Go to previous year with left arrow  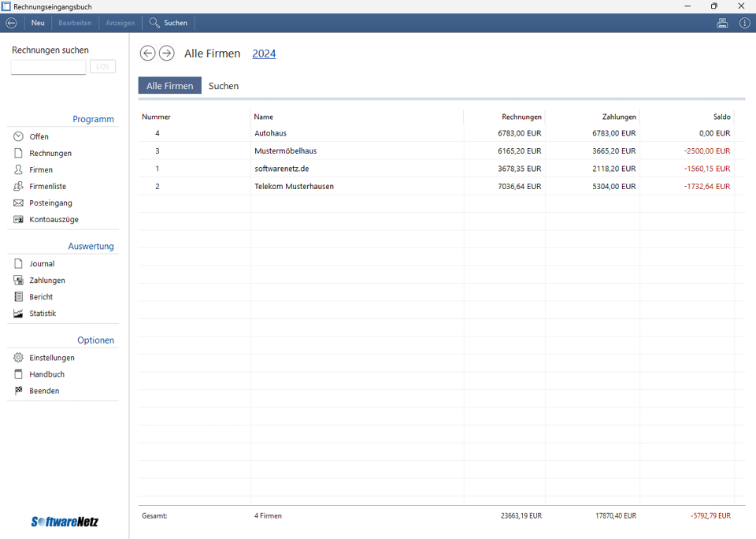click(x=147, y=54)
